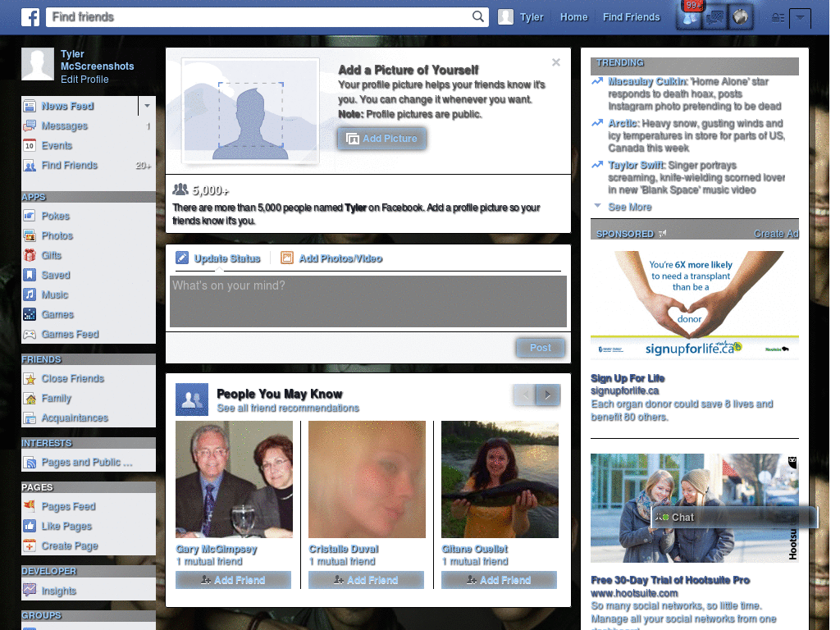This screenshot has height=630, width=840.
Task: Open friend requests icon in top bar
Action: click(690, 18)
